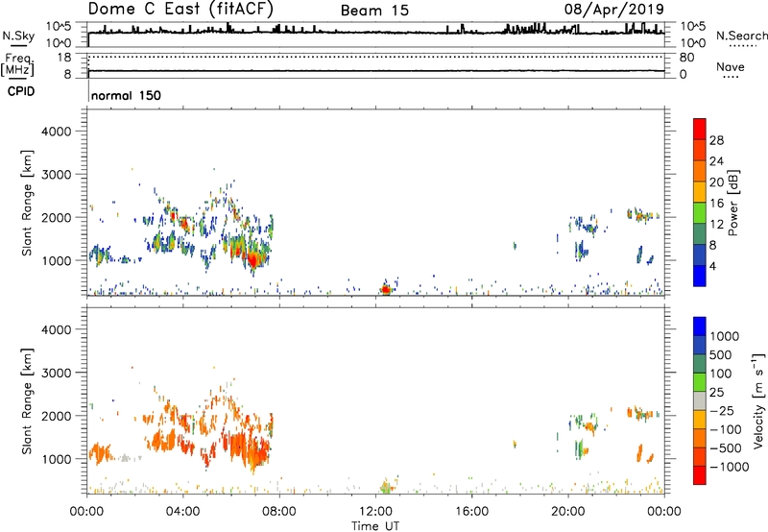Click the '12:00' time tick label
The width and height of the screenshot is (768, 532).
[375, 512]
